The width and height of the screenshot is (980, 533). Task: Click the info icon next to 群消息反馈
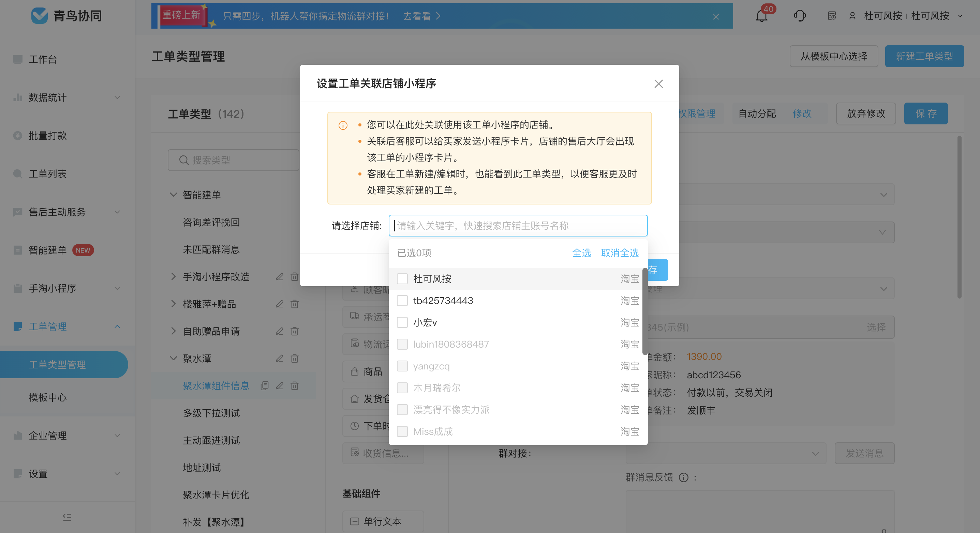pos(684,477)
